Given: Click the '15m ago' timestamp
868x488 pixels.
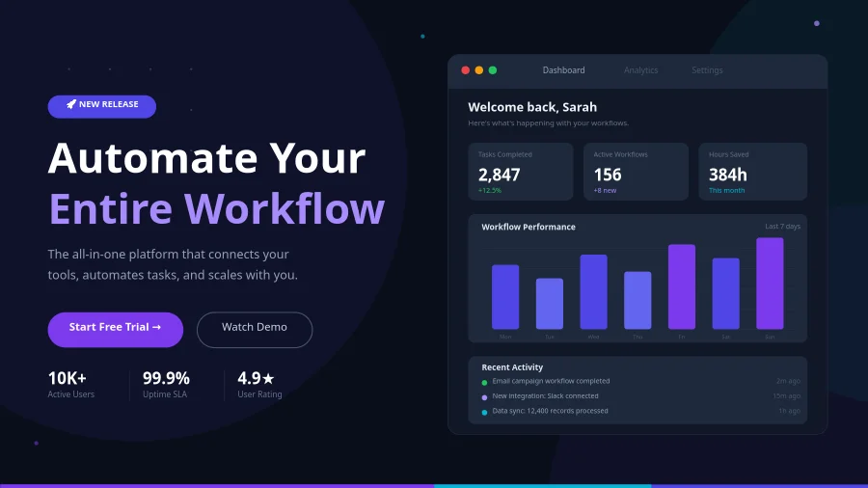Looking at the screenshot, I should click(787, 395).
